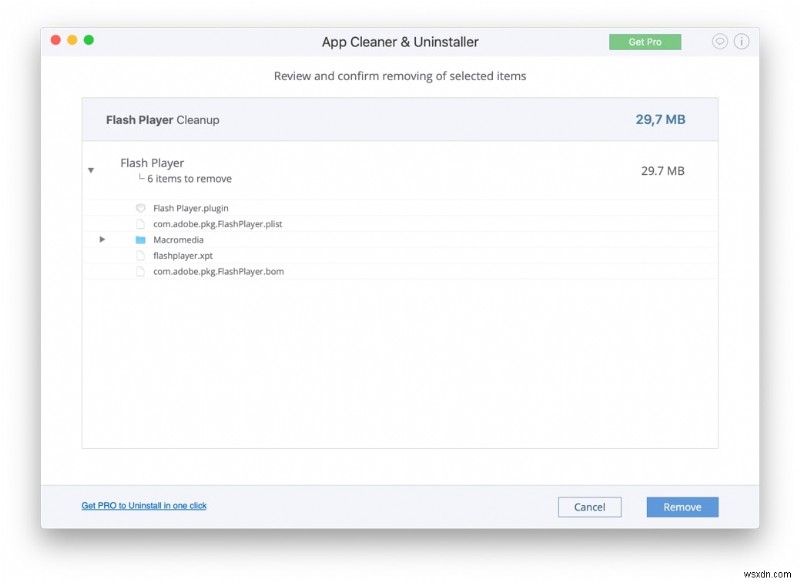
Task: Click the com.adobe.pkg.FlashPlayer.bom file icon
Action: point(139,271)
